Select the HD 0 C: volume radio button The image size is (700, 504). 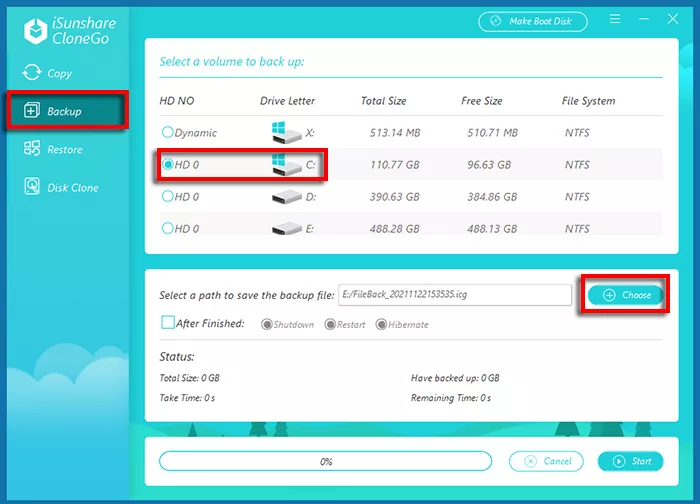pyautogui.click(x=167, y=164)
